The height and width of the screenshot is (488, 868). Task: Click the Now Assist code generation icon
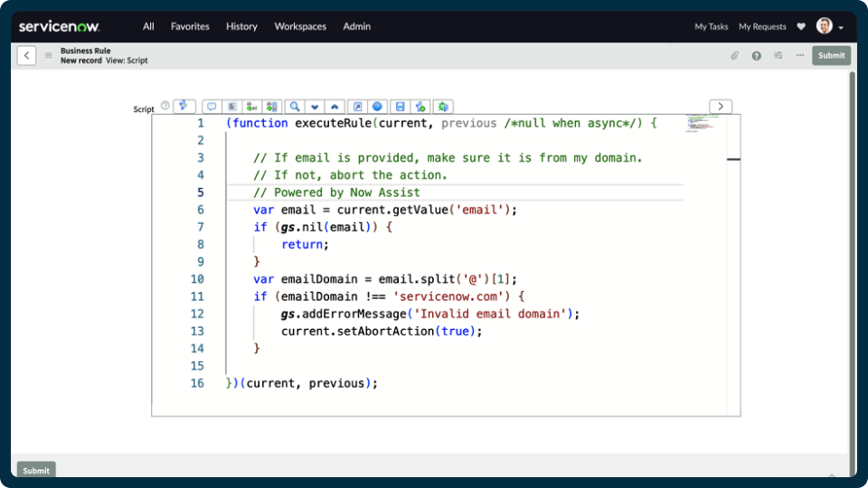(184, 106)
